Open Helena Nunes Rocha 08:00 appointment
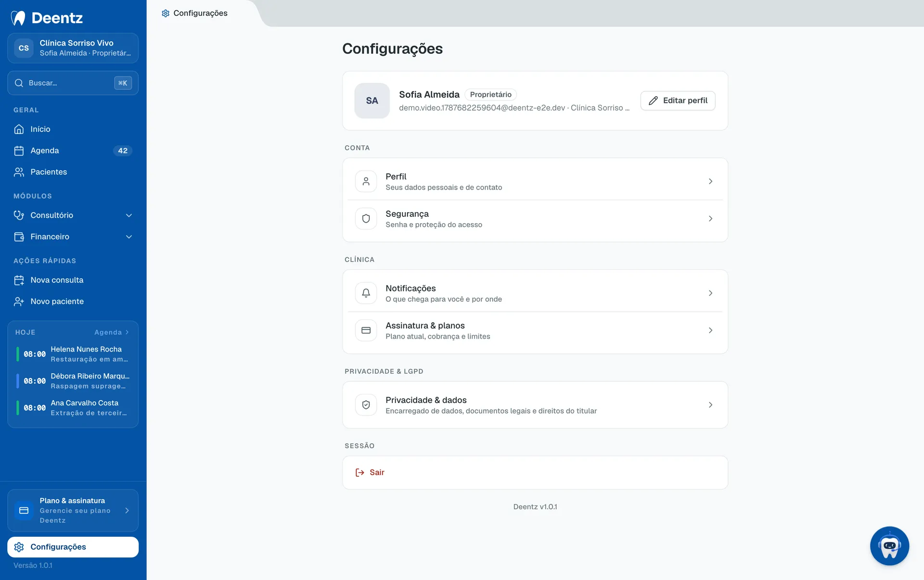The height and width of the screenshot is (580, 924). tap(73, 354)
